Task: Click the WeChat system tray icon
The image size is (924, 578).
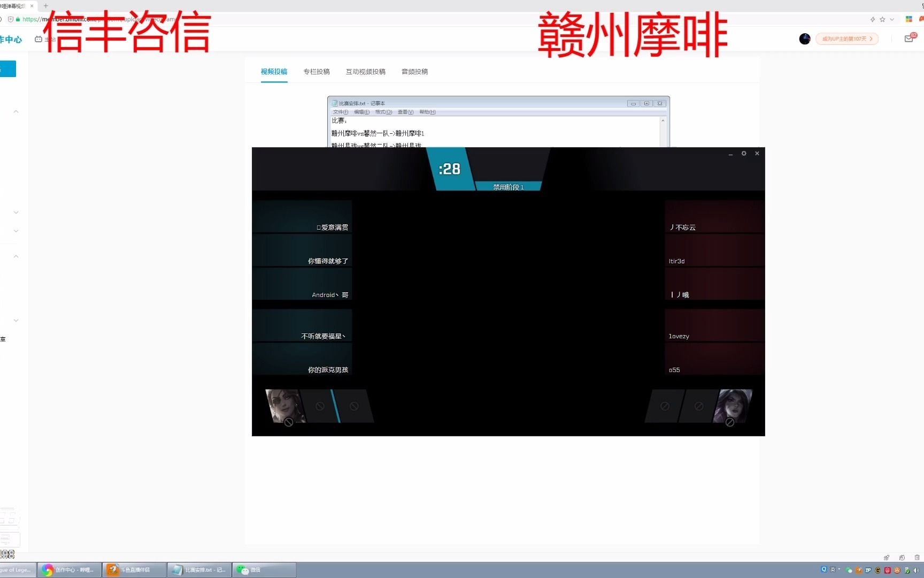Action: coord(849,571)
